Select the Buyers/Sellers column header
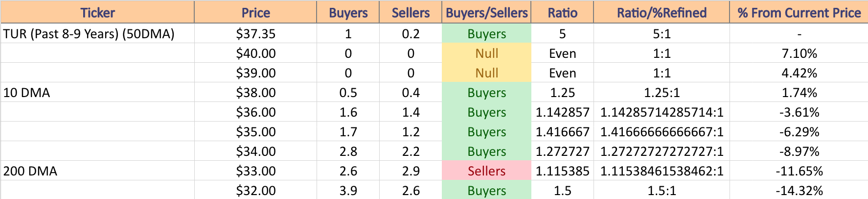 click(x=486, y=12)
